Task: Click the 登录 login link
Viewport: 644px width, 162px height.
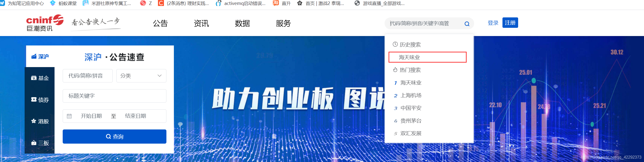Action: 493,23
